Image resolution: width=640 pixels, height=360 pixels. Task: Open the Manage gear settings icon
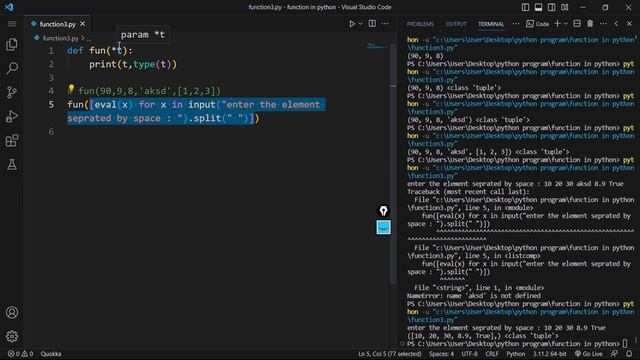pyautogui.click(x=12, y=336)
